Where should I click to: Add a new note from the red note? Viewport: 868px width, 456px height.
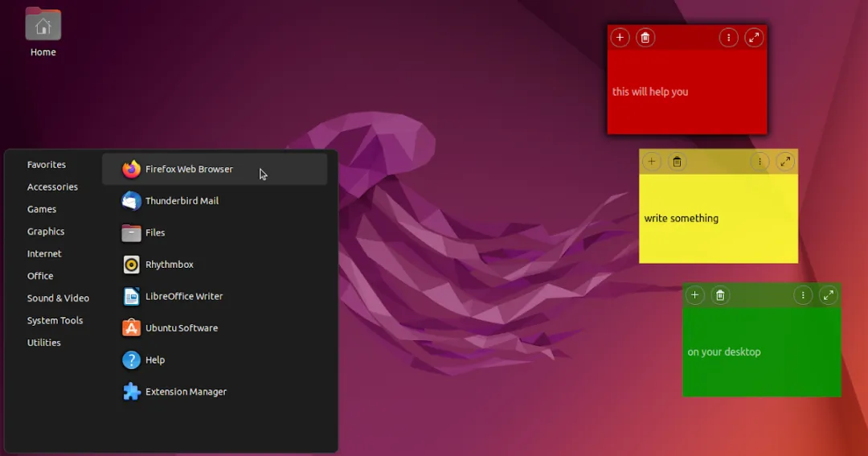pyautogui.click(x=620, y=38)
